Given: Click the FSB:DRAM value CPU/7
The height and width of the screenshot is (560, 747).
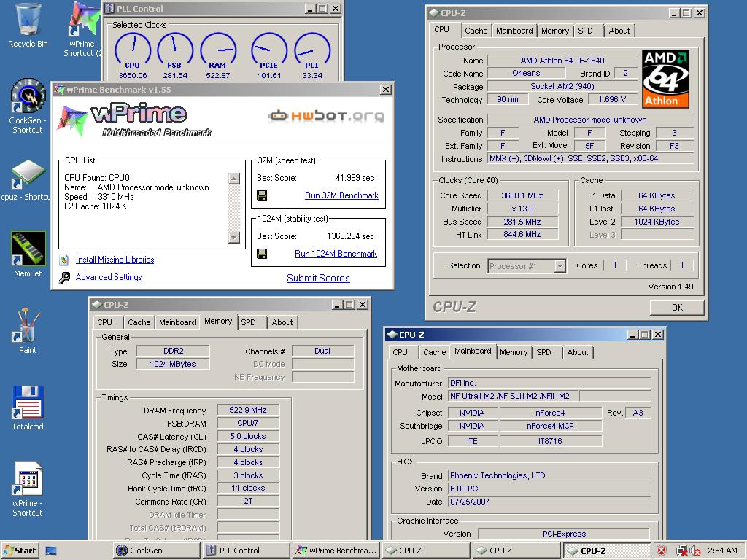Looking at the screenshot, I should coord(248,423).
